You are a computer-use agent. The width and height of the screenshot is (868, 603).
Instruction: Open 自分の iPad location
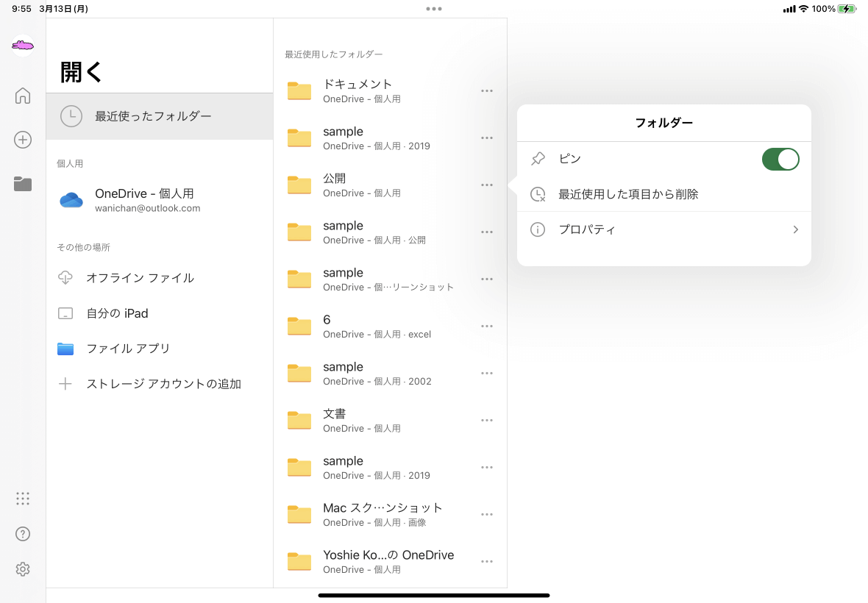160,314
